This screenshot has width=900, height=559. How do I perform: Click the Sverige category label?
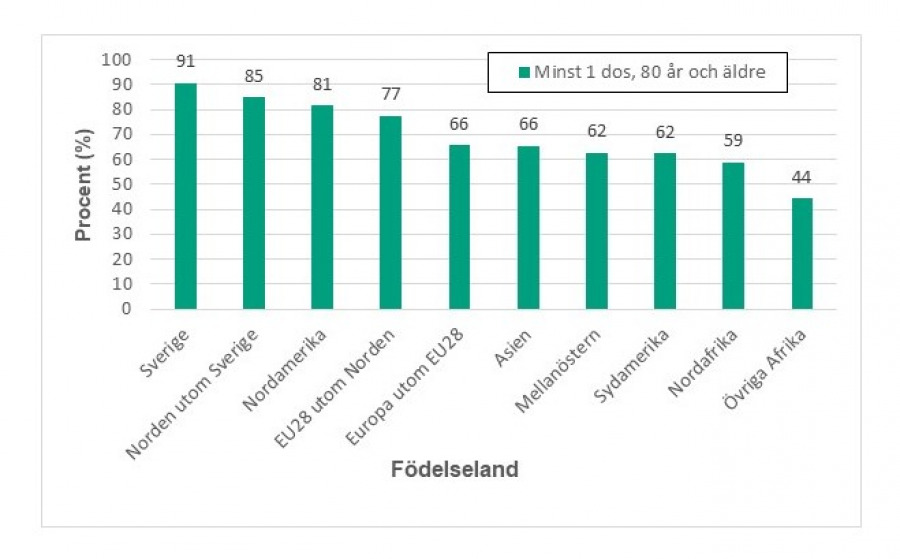pyautogui.click(x=165, y=353)
